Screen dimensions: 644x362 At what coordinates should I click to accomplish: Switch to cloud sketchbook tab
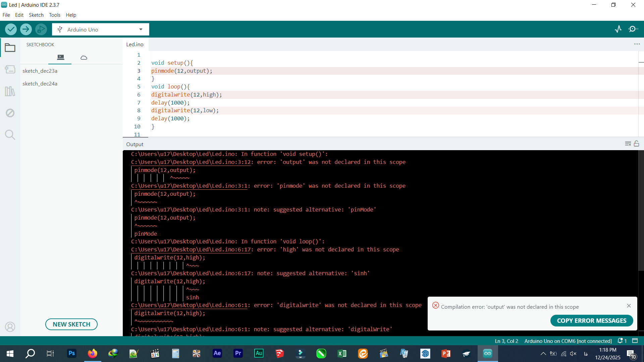click(84, 58)
